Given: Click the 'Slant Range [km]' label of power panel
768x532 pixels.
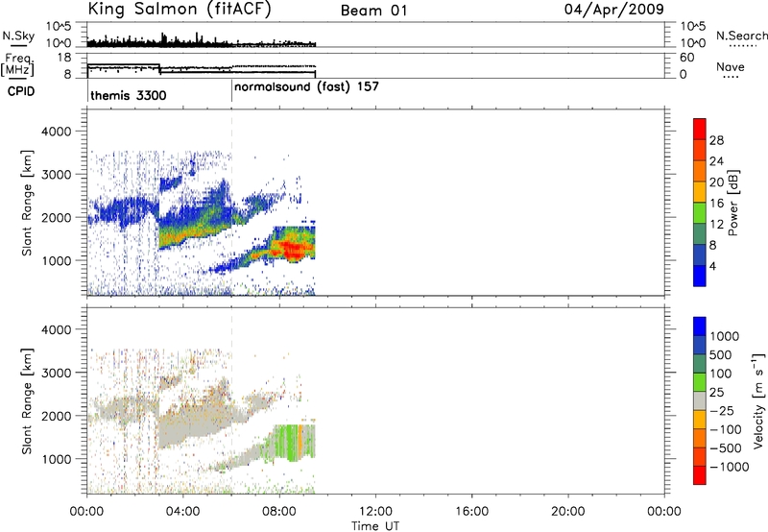Looking at the screenshot, I should click(27, 203).
